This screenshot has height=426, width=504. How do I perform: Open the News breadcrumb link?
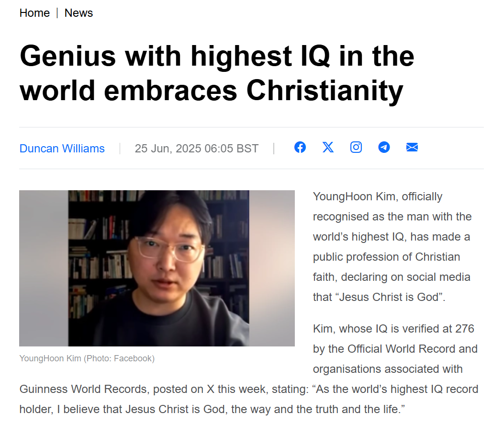[x=79, y=13]
